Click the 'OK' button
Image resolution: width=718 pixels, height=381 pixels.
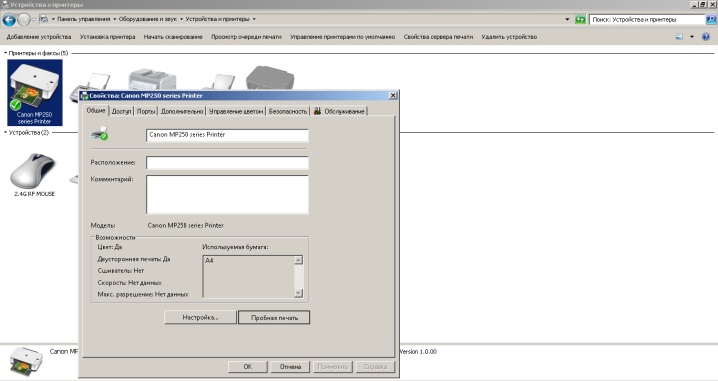(x=248, y=367)
